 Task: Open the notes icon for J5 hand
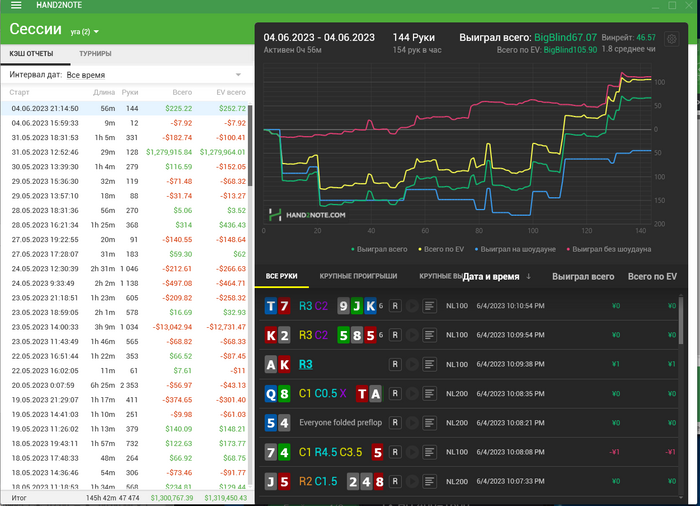429,481
